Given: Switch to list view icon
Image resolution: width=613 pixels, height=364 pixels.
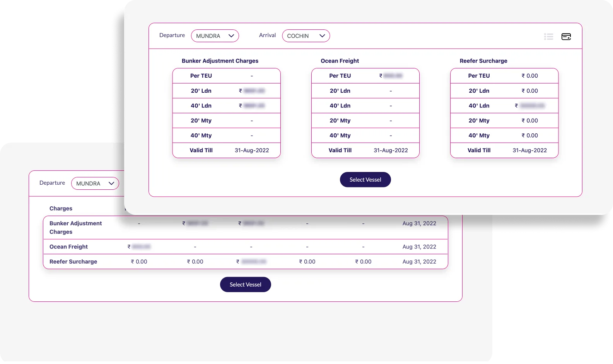Looking at the screenshot, I should click(548, 36).
